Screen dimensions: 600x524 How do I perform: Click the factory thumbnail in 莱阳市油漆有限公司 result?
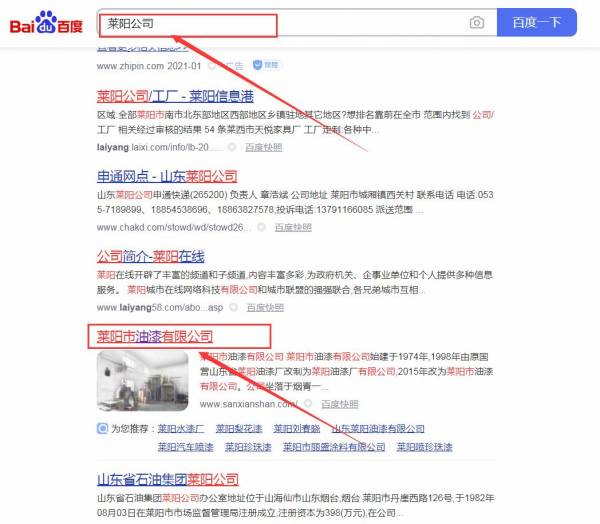click(141, 380)
